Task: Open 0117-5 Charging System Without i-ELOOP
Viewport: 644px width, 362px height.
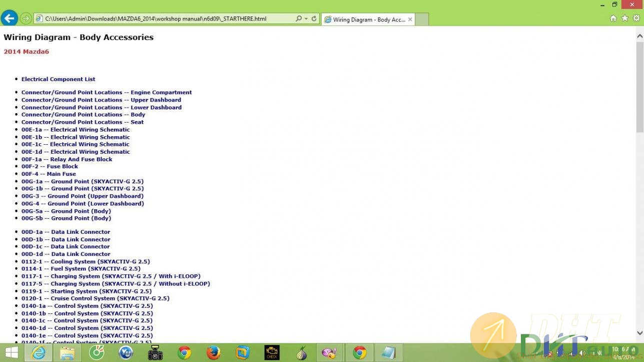Action: pyautogui.click(x=116, y=283)
